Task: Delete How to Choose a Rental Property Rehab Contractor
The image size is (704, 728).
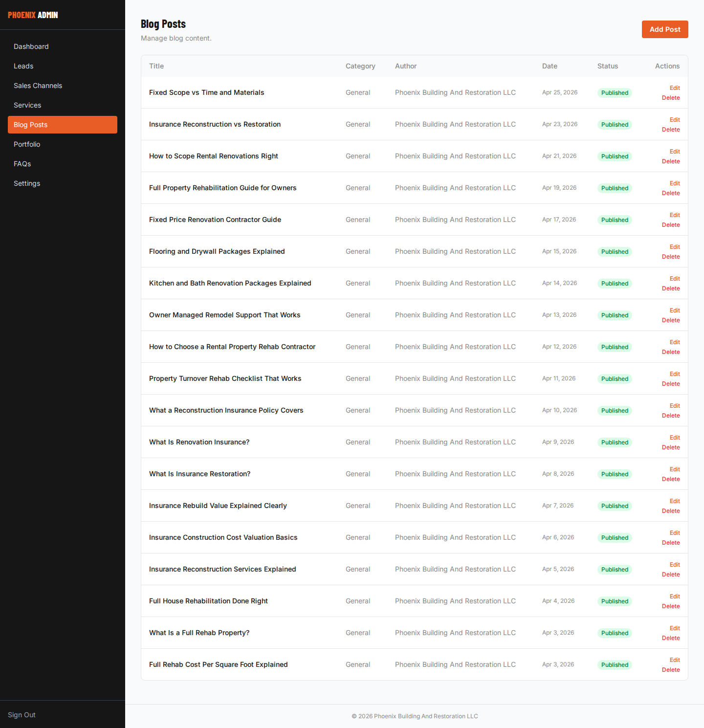Action: click(x=671, y=352)
